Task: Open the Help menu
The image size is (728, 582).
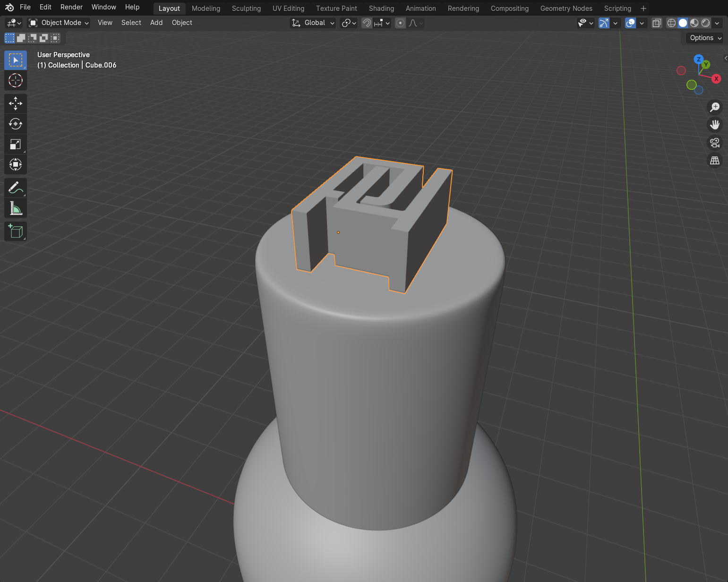Action: [x=132, y=7]
